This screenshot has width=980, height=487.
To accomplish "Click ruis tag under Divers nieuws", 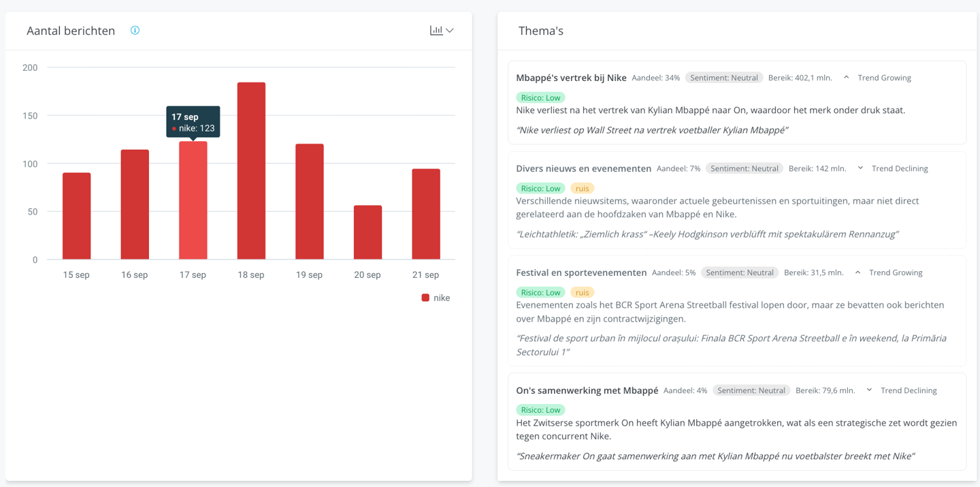I will [582, 188].
